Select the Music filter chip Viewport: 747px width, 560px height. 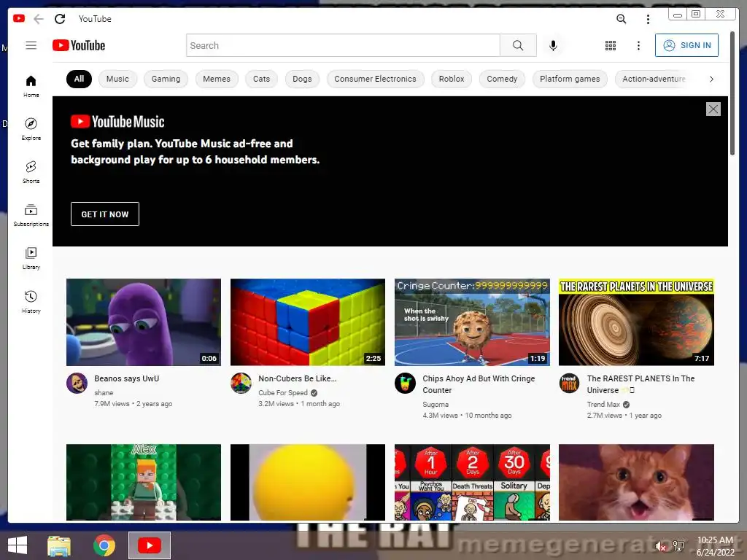(x=117, y=79)
